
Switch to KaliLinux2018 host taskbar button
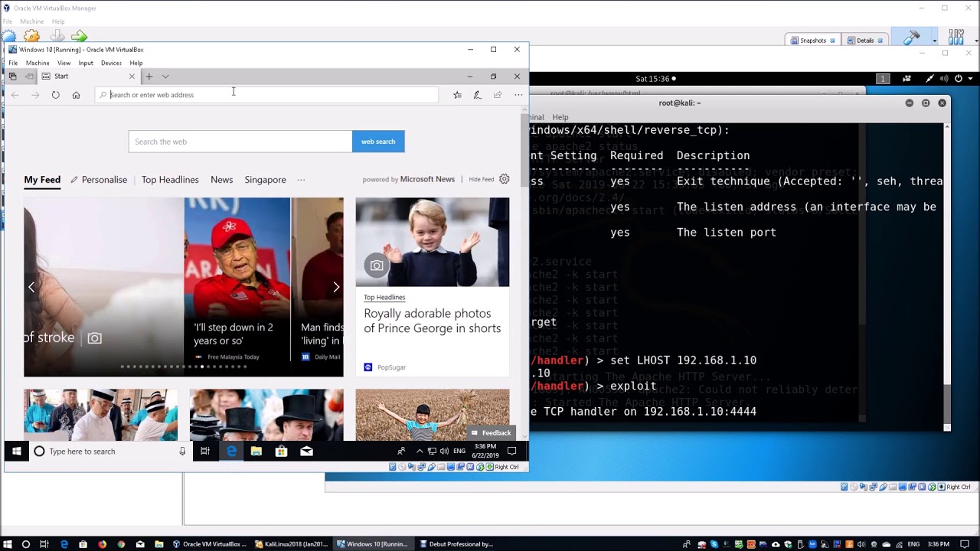point(292,544)
